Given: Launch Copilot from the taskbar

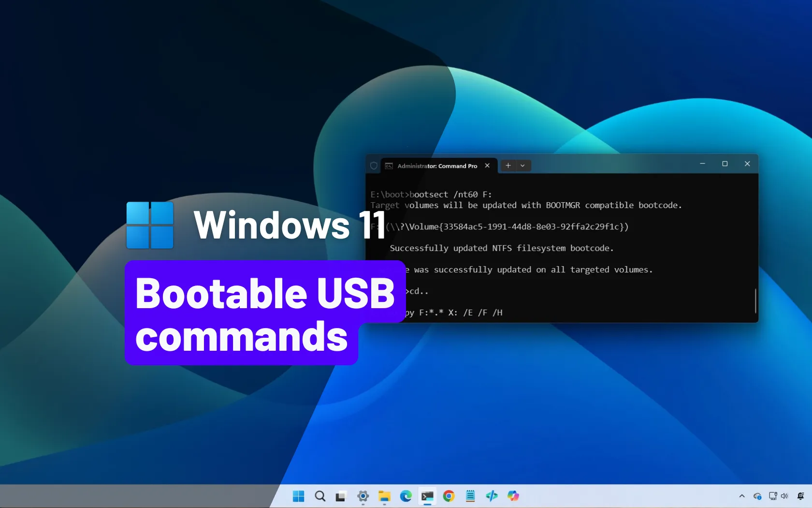Looking at the screenshot, I should point(513,496).
